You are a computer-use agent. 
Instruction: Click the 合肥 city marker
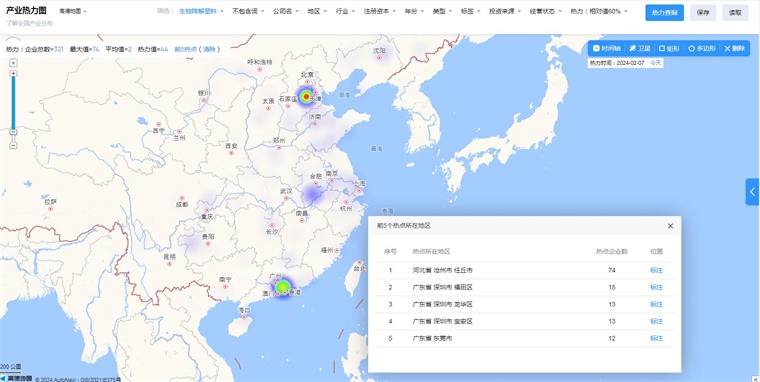click(316, 183)
